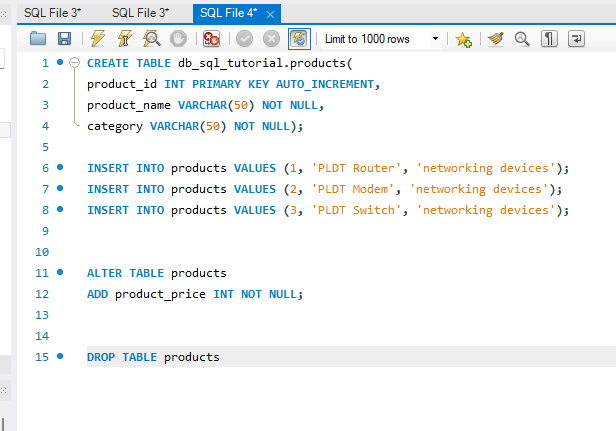
Task: Collapse the CREATE TABLE statement fold marker
Action: coord(74,62)
